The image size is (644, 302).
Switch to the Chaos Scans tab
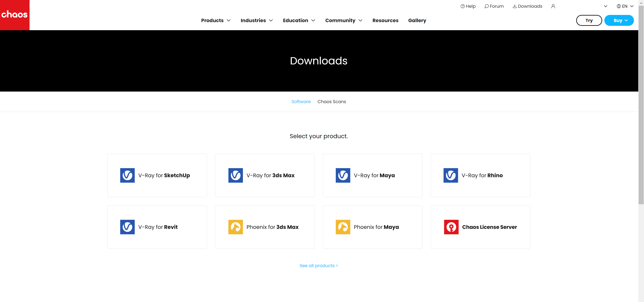pos(332,102)
